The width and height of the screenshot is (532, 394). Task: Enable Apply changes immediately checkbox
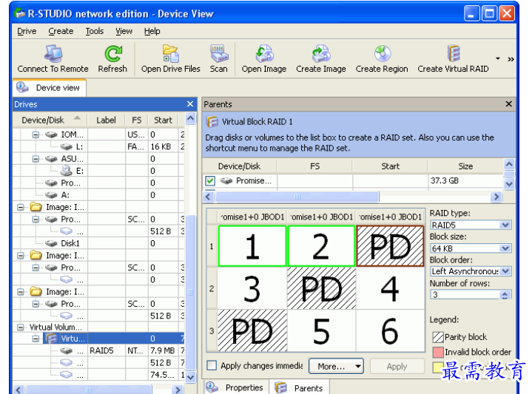[212, 365]
